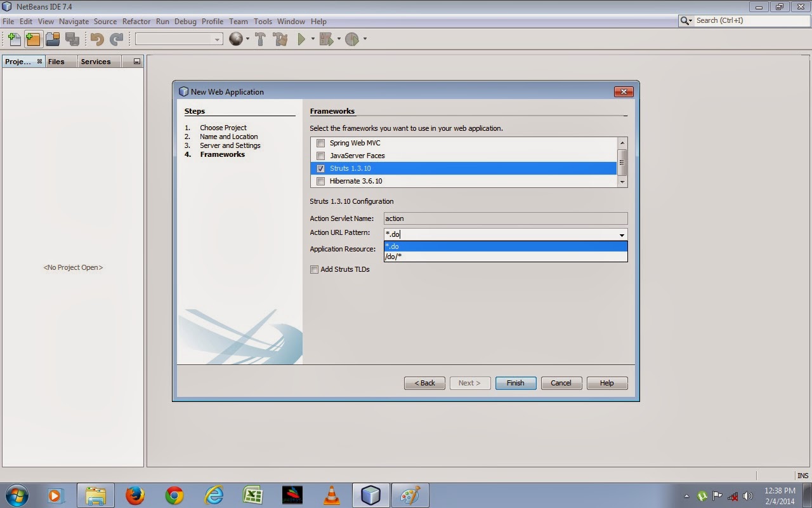812x508 pixels.
Task: Click the Finish button
Action: pyautogui.click(x=516, y=383)
